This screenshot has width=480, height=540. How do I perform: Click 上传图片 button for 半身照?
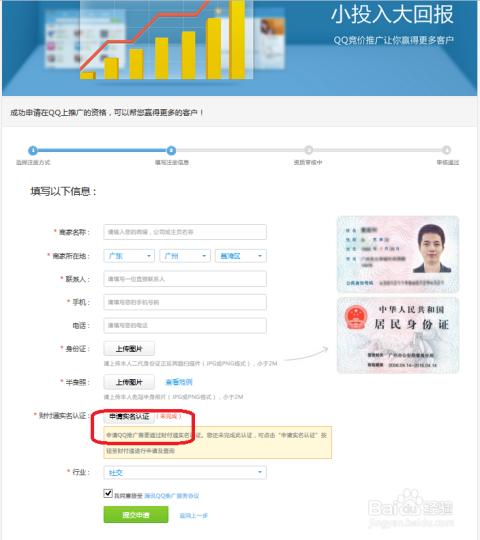click(129, 382)
